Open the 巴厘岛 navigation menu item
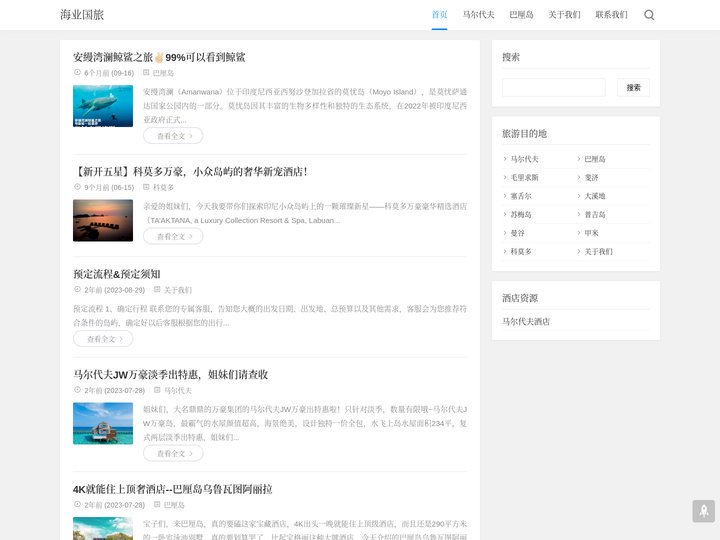The image size is (720, 540). [x=522, y=15]
